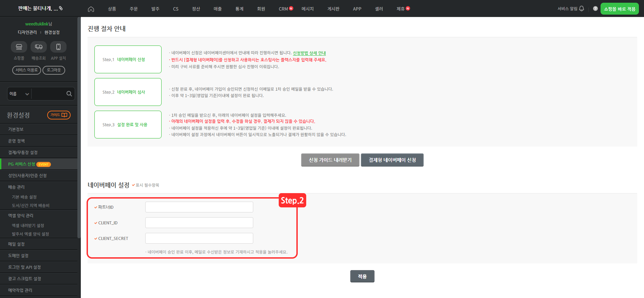The image size is (644, 298).
Task: Click the 서비스 이용료 button
Action: 26,70
